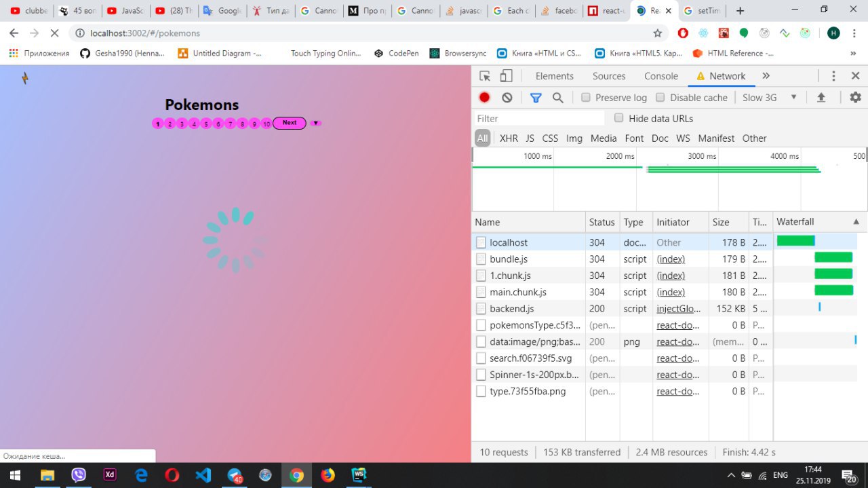This screenshot has width=868, height=488.
Task: Click localhost waterfall bar
Action: 795,240
